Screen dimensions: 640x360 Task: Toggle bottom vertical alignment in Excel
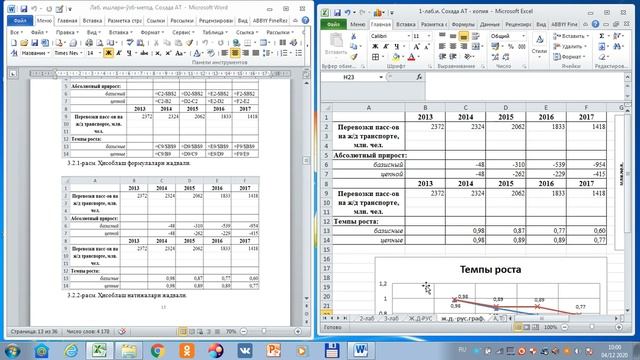click(x=463, y=36)
